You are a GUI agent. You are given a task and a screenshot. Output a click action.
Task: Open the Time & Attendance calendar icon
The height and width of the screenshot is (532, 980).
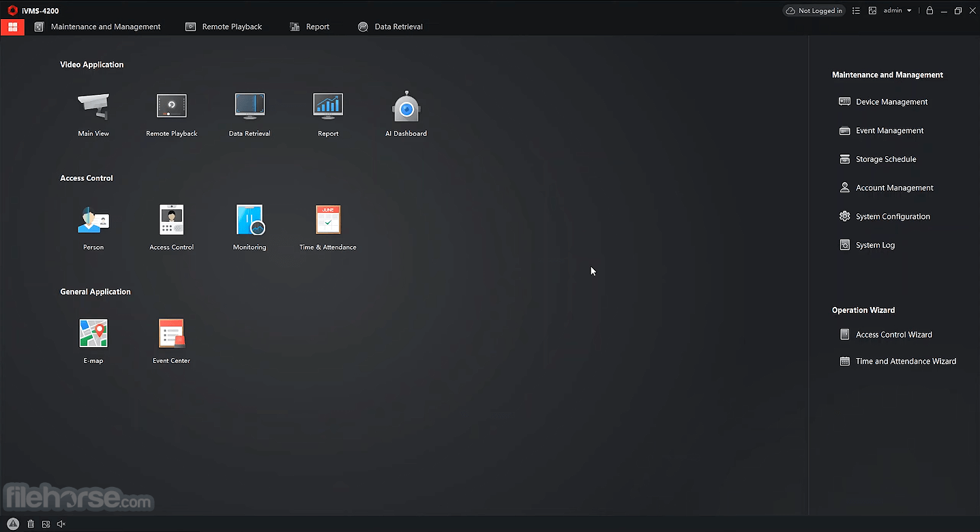[x=327, y=220]
